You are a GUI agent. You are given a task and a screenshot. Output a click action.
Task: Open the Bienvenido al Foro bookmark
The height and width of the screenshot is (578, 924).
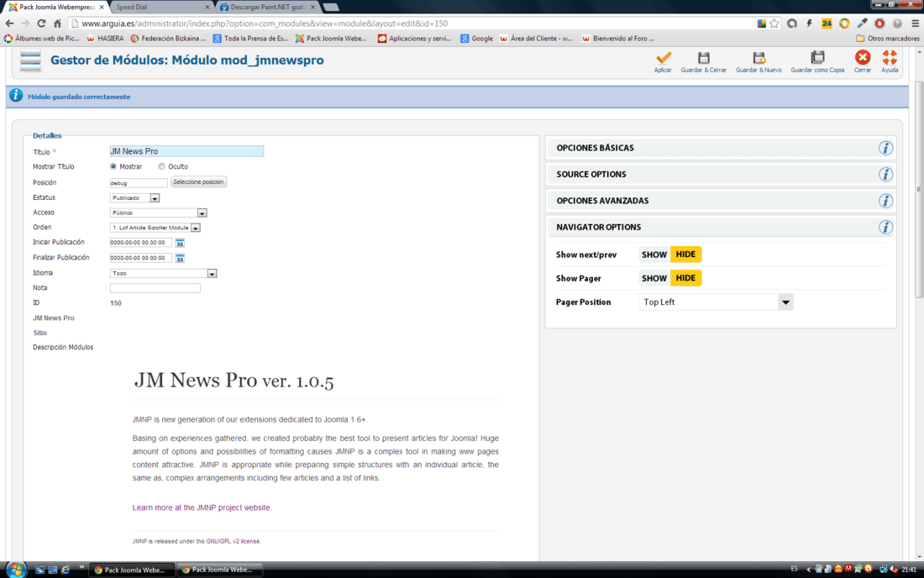(617, 39)
